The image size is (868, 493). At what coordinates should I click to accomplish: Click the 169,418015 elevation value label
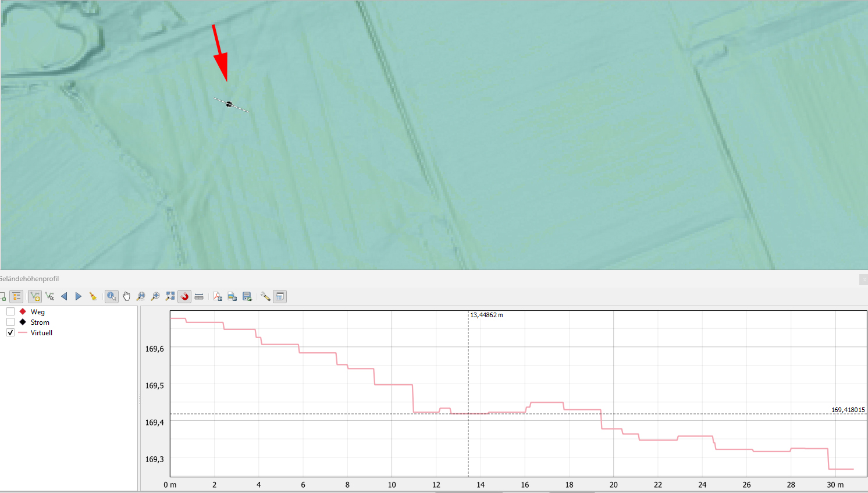point(848,410)
